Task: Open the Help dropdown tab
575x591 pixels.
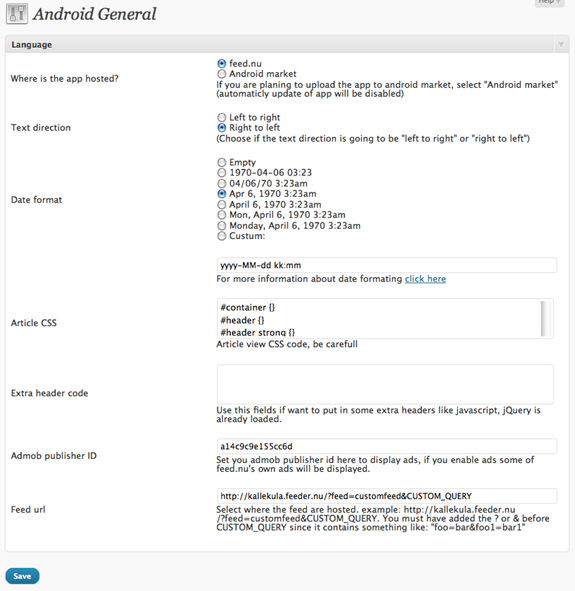Action: pyautogui.click(x=549, y=2)
